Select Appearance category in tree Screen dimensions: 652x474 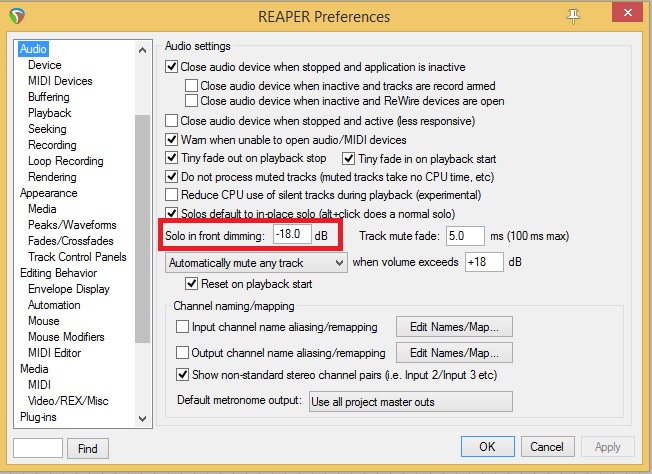49,193
